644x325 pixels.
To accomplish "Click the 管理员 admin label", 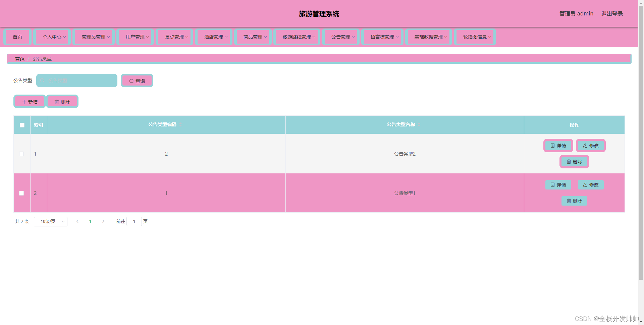I will (x=576, y=14).
